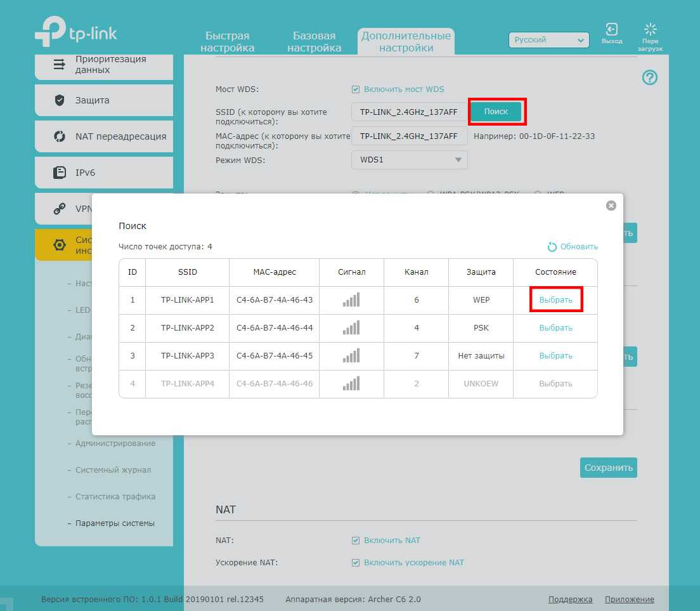Screen dimensions: 700x611
Task: Open the Русский language dropdown
Action: (x=548, y=40)
